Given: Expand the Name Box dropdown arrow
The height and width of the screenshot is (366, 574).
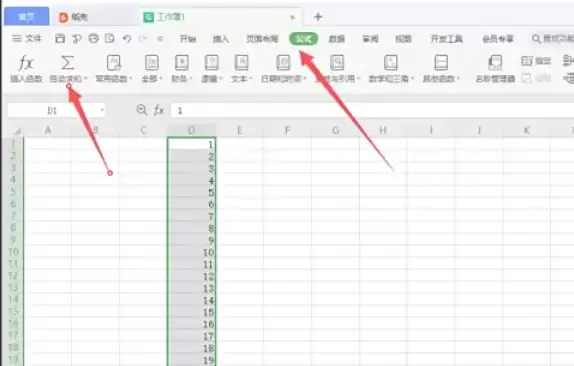Looking at the screenshot, I should click(102, 110).
